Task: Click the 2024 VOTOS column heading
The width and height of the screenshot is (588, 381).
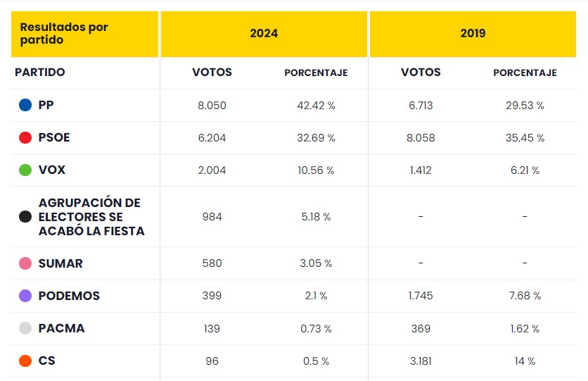Action: point(212,73)
